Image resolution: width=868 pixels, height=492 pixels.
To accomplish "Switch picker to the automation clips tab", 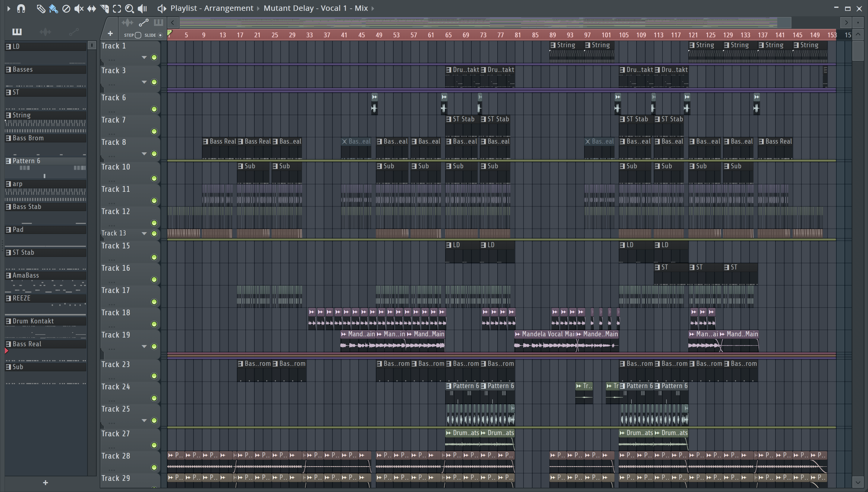I will point(74,32).
